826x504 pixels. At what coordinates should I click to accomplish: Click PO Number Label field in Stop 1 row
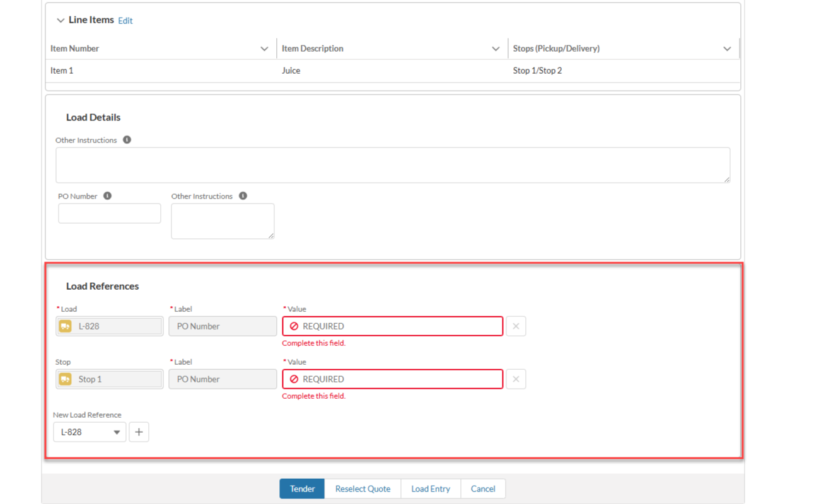tap(223, 379)
